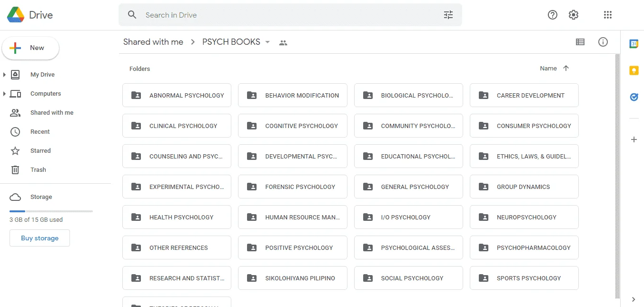This screenshot has width=644, height=307.
Task: Click the Recent clock icon
Action: coord(15,132)
